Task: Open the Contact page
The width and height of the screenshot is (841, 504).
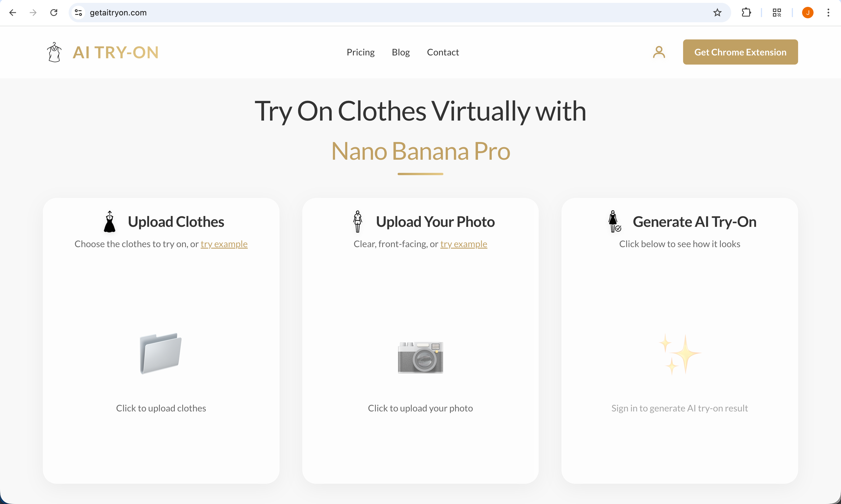Action: click(x=443, y=52)
